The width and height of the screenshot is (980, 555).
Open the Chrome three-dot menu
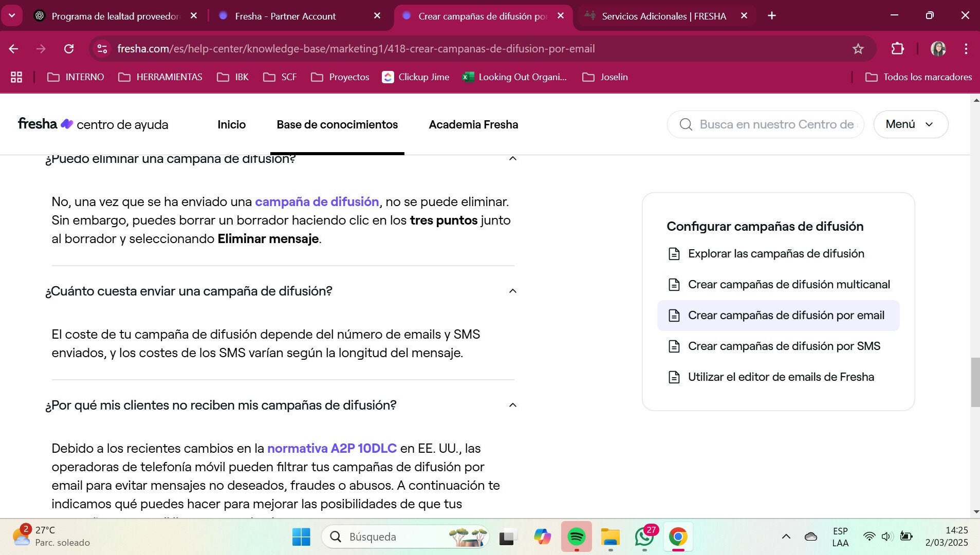click(x=966, y=49)
